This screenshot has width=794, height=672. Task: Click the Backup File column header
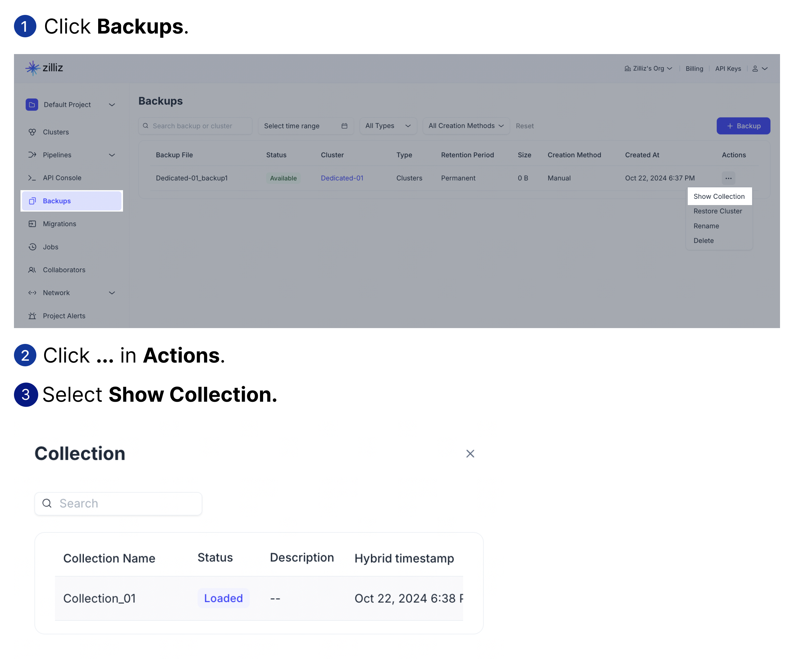coord(174,155)
